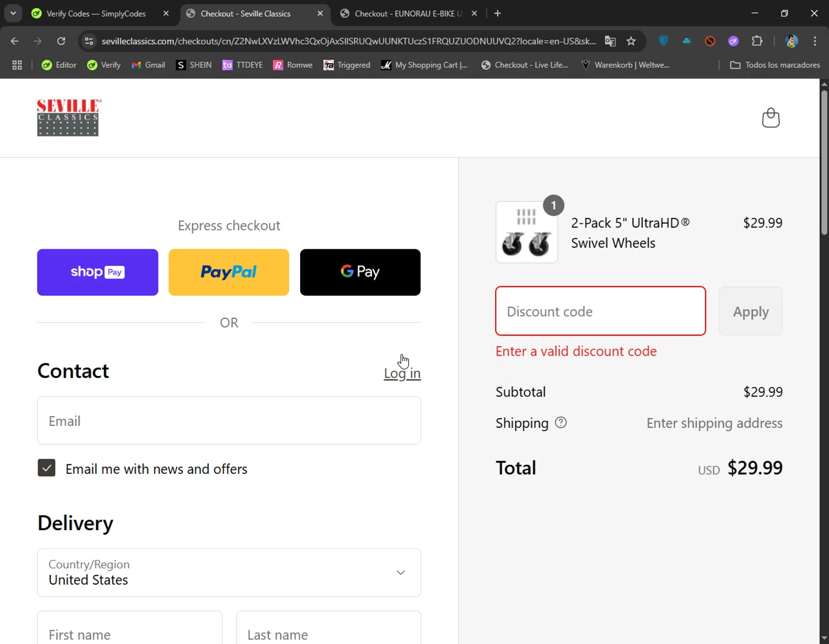
Task: Expand the Country/Region dropdown
Action: click(x=229, y=573)
